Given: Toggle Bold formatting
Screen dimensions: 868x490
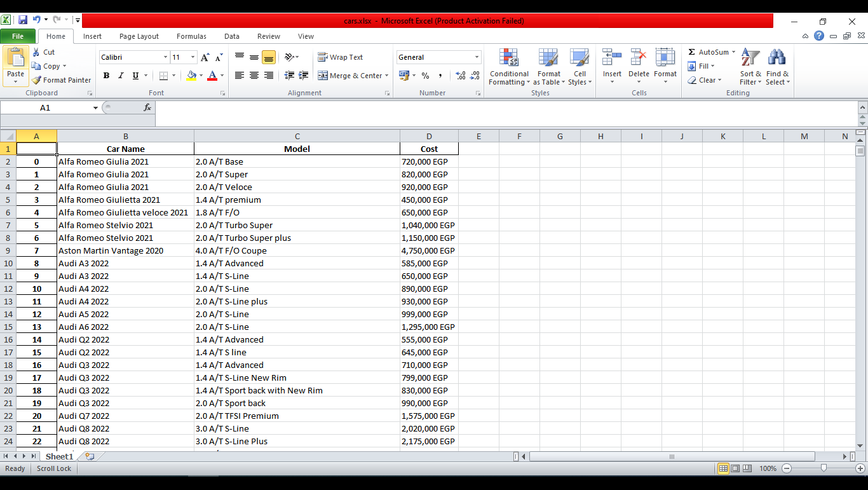Looking at the screenshot, I should 106,76.
